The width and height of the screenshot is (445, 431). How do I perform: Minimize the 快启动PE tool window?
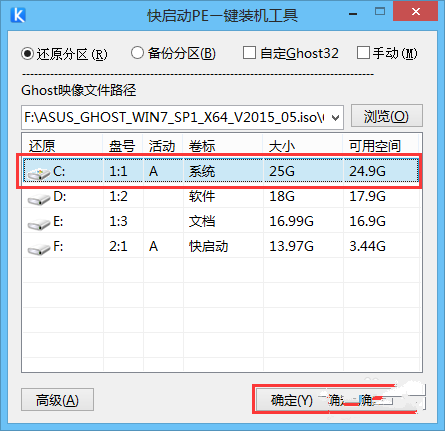(353, 14)
